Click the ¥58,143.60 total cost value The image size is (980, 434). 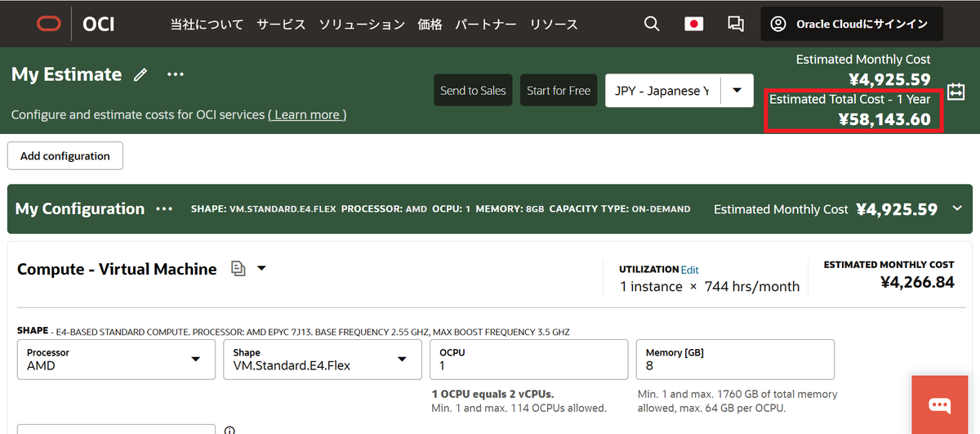(x=884, y=119)
